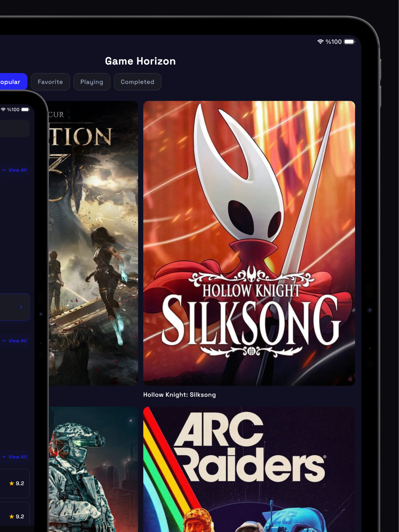
Task: Open the night-vision soldier game cover
Action: (93, 469)
